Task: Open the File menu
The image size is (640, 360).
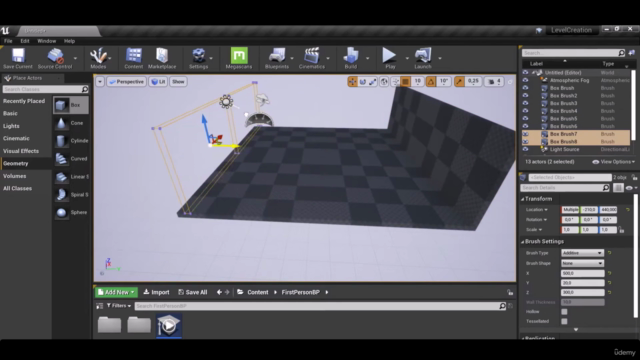Action: [x=8, y=41]
